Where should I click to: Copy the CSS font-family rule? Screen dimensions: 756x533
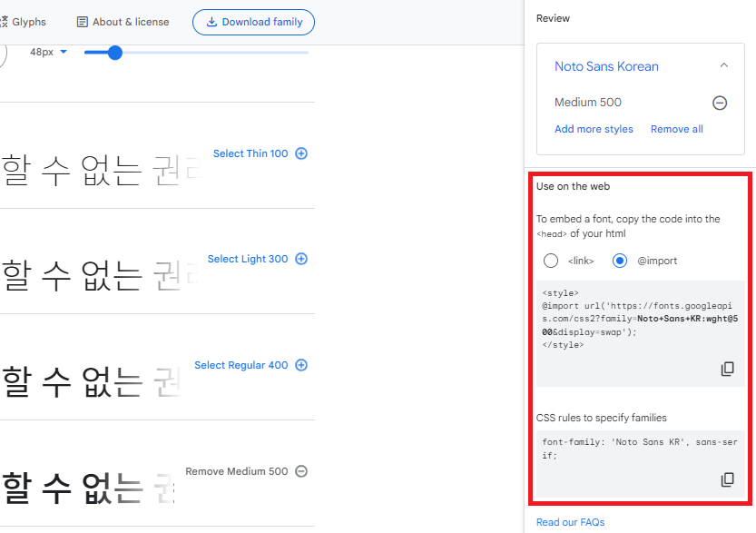pyautogui.click(x=728, y=479)
